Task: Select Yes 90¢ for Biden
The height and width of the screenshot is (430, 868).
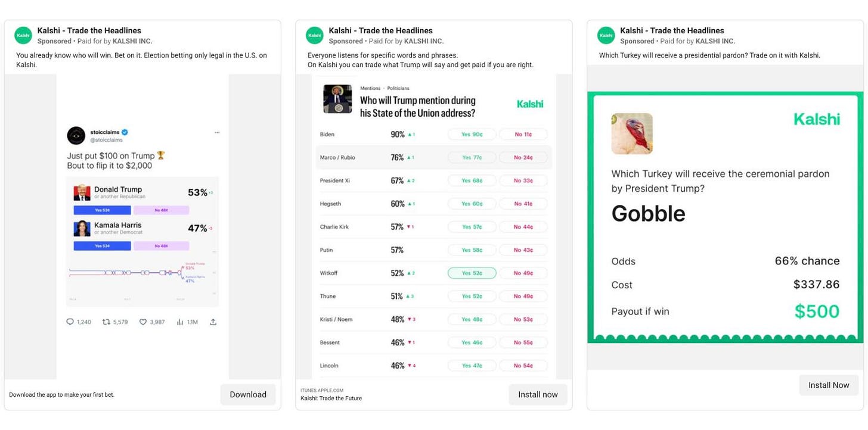Action: (472, 135)
